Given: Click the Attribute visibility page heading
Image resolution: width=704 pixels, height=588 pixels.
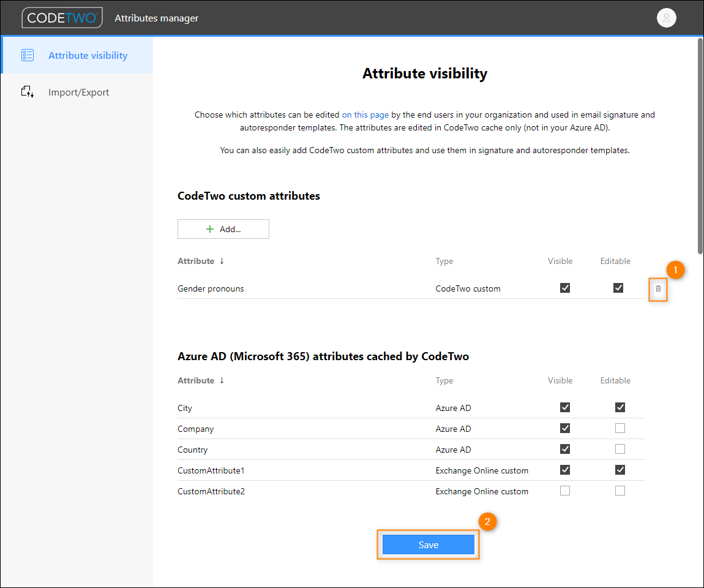Looking at the screenshot, I should [425, 73].
